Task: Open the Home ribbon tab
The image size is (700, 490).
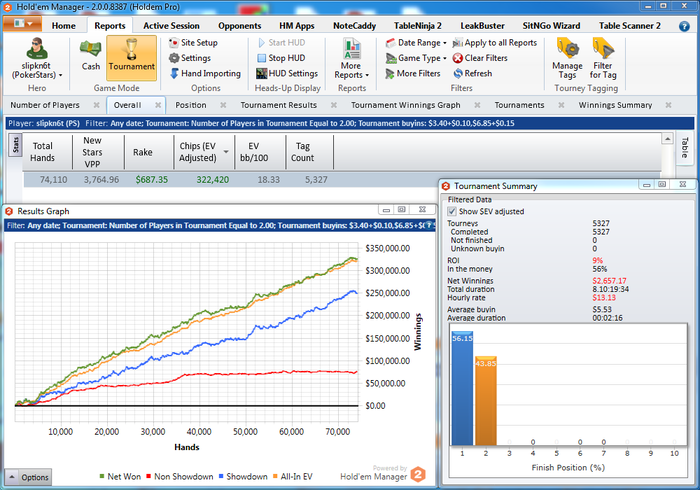Action: point(63,26)
